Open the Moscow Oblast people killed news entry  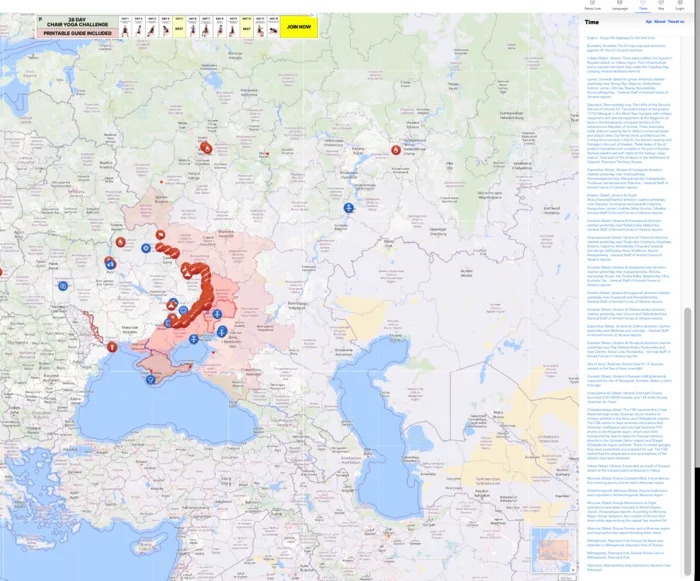(628, 480)
